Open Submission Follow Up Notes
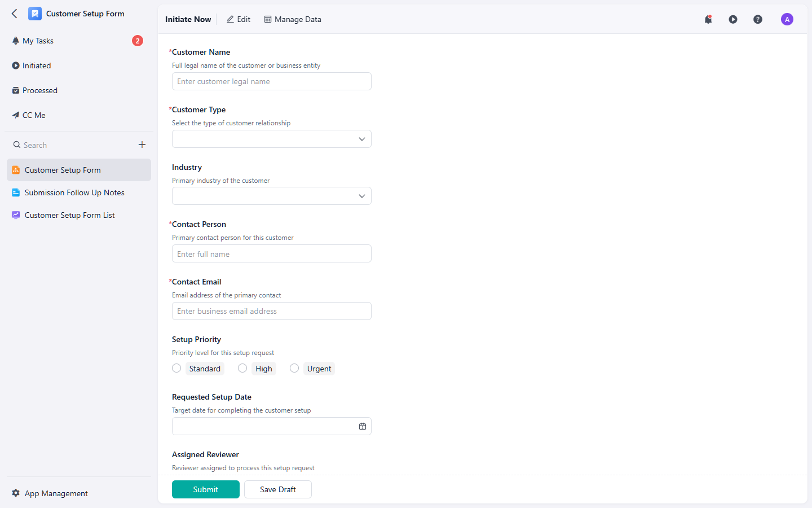This screenshot has height=508, width=812. pyautogui.click(x=79, y=192)
